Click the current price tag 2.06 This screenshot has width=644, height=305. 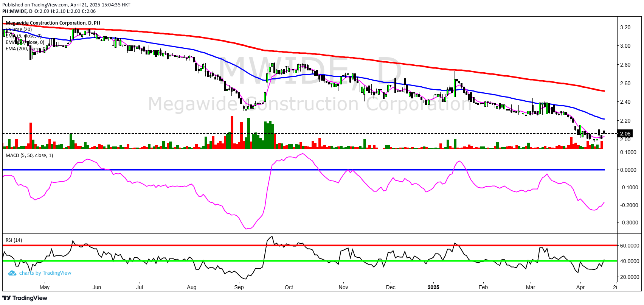(x=625, y=134)
